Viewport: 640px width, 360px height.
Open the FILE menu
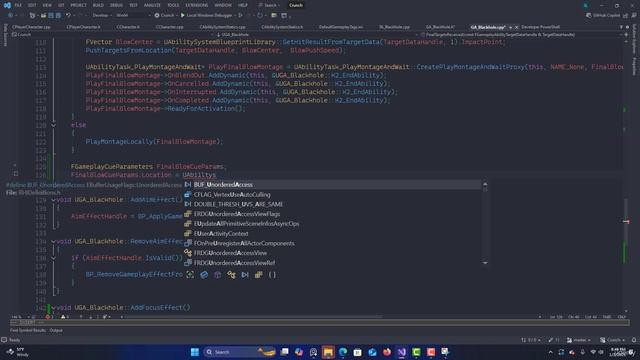pyautogui.click(x=18, y=5)
